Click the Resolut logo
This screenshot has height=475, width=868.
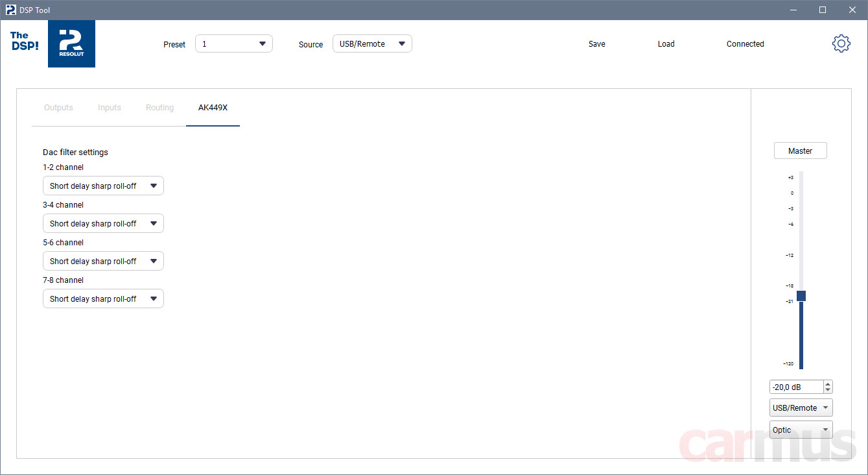click(x=71, y=43)
